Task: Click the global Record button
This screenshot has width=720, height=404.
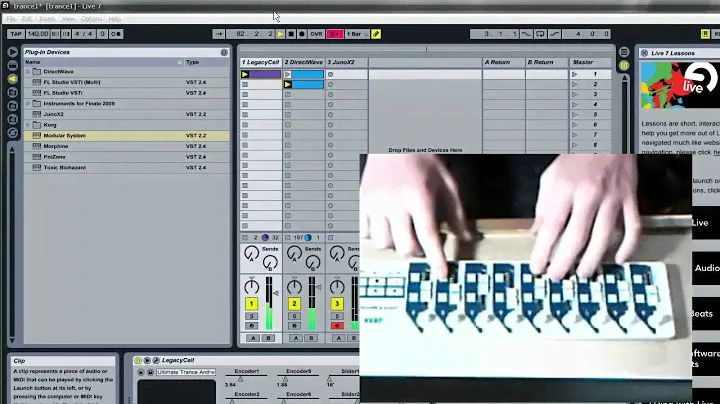Action: pos(302,34)
